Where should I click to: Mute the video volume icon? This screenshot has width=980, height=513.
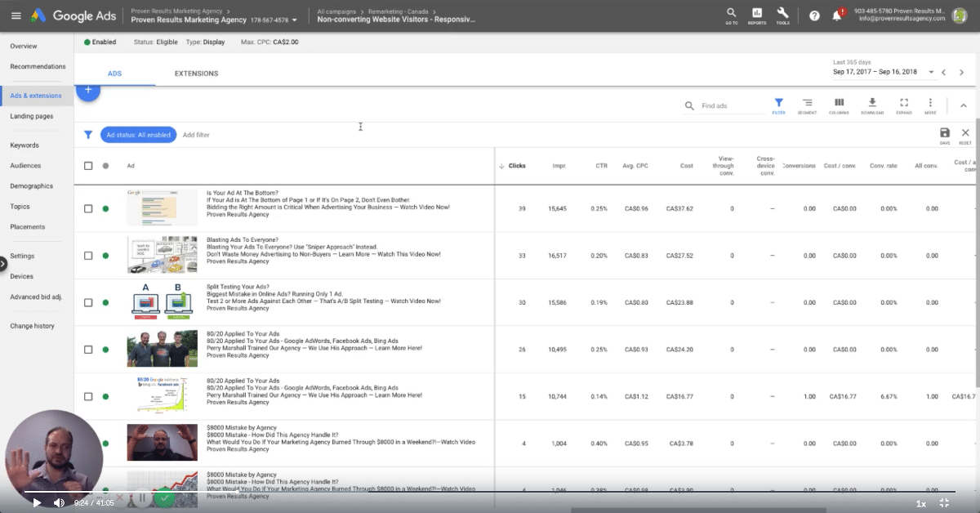59,502
